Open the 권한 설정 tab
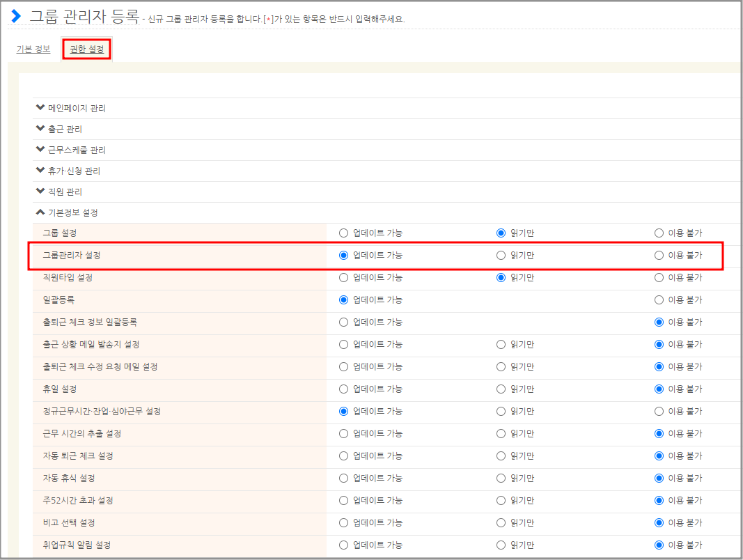The image size is (743, 560). click(87, 49)
